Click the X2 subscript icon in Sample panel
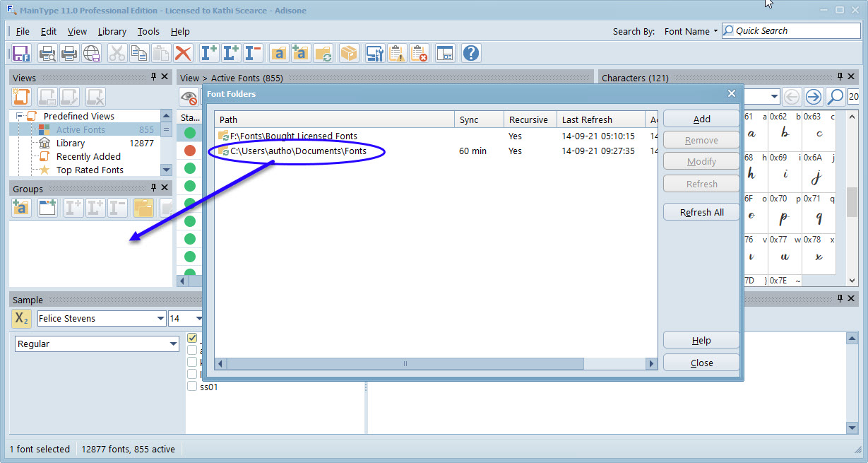Viewport: 868px width, 463px height. point(22,319)
